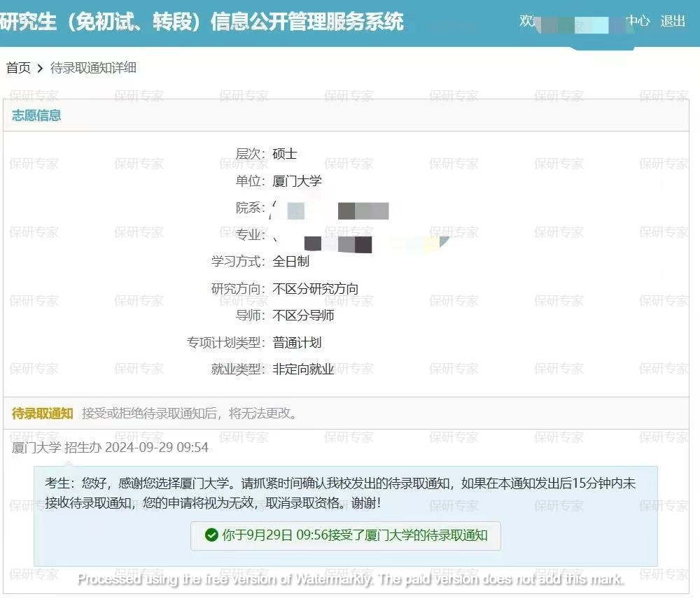700x601 pixels.
Task: Click the acceptance confirmation button dated 9月29日
Action: coord(346,536)
